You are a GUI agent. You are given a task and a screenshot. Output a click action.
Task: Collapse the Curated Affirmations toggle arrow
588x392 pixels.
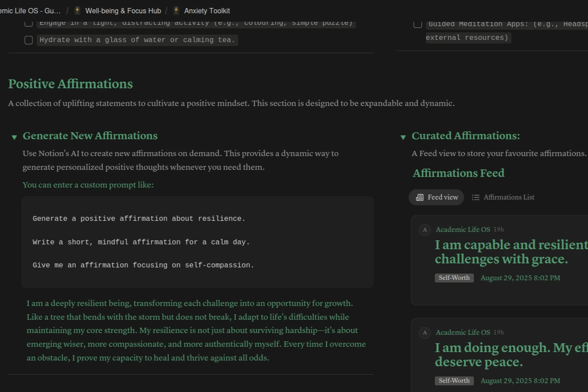point(403,137)
